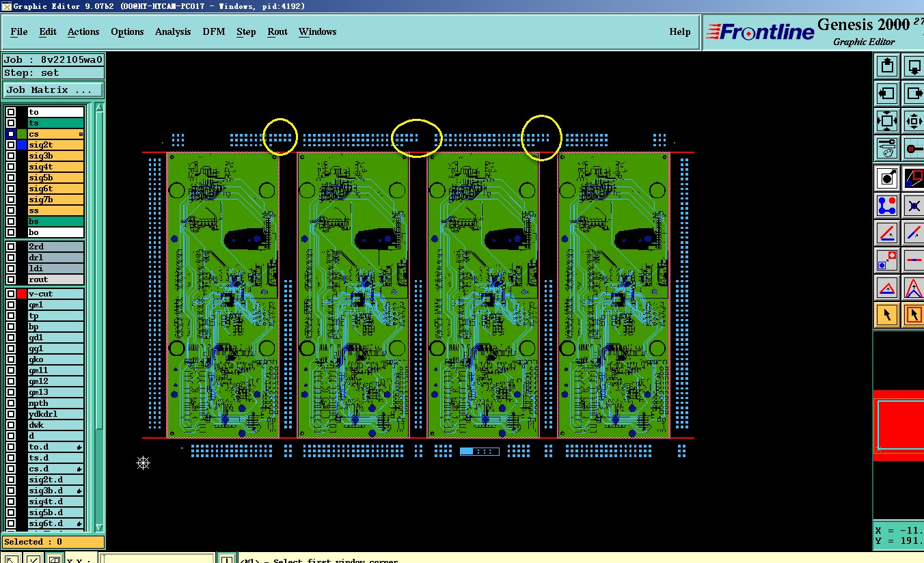Viewport: 924px width, 563px height.
Task: Click the pan right arrow icon
Action: tap(914, 93)
